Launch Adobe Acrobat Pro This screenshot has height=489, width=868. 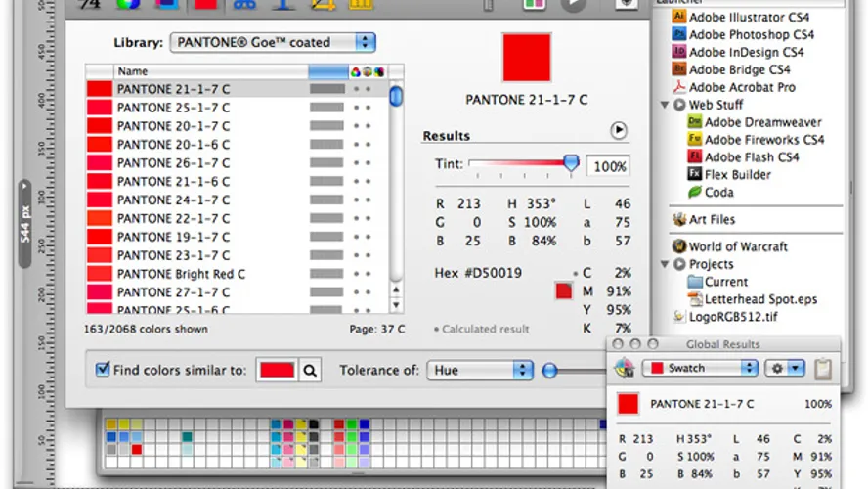[x=734, y=87]
